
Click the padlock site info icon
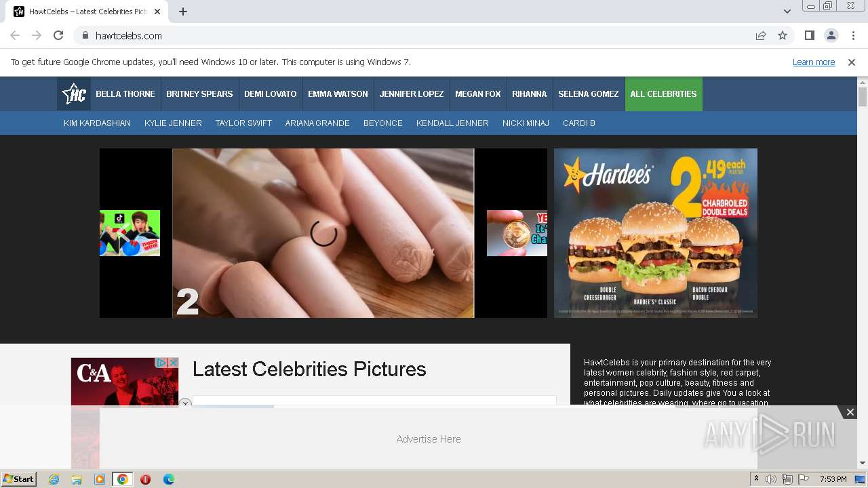coord(85,35)
